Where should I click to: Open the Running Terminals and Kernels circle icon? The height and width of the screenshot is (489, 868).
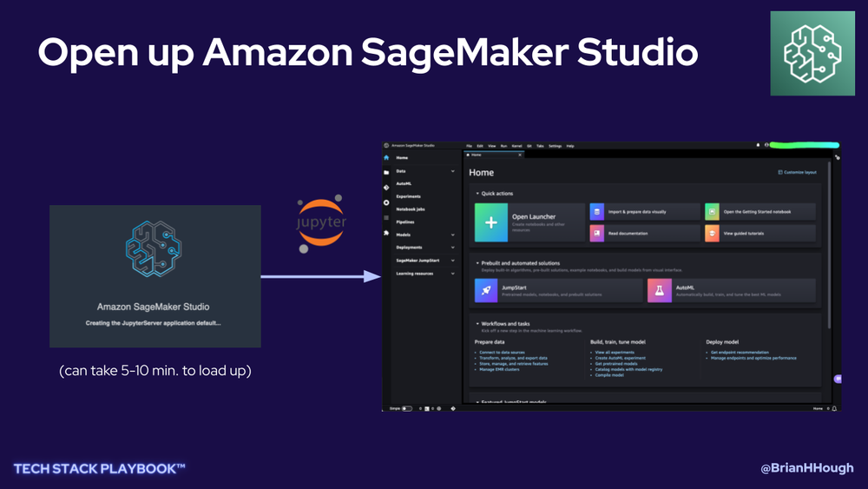[386, 202]
